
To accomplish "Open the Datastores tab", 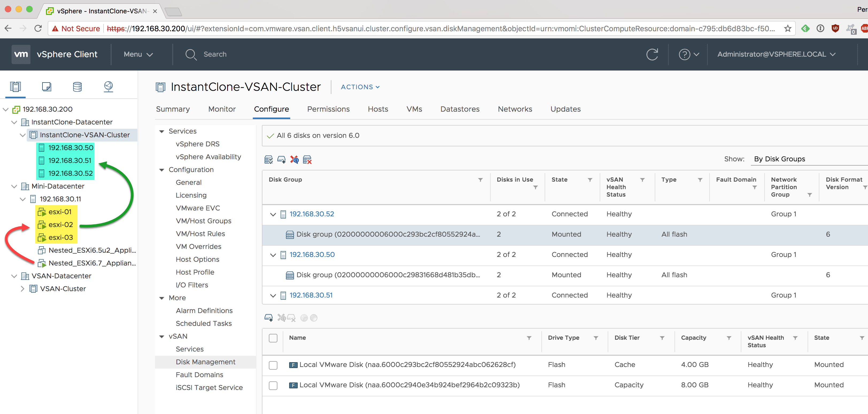I will [460, 109].
